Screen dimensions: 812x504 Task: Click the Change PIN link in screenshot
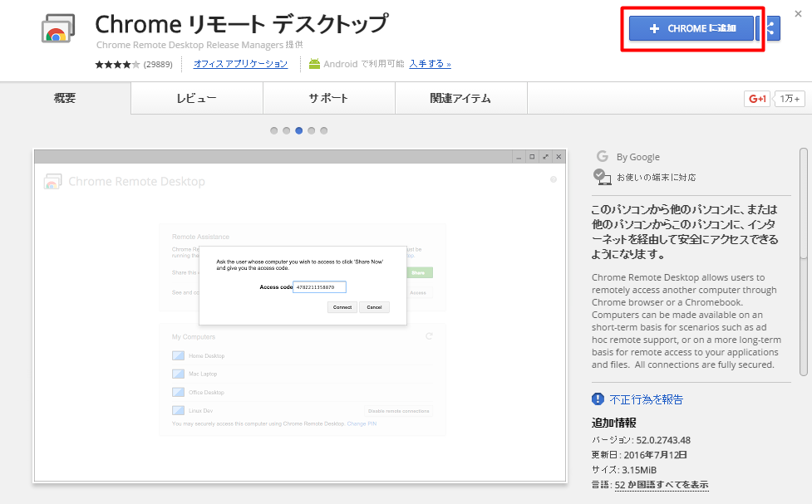(362, 423)
